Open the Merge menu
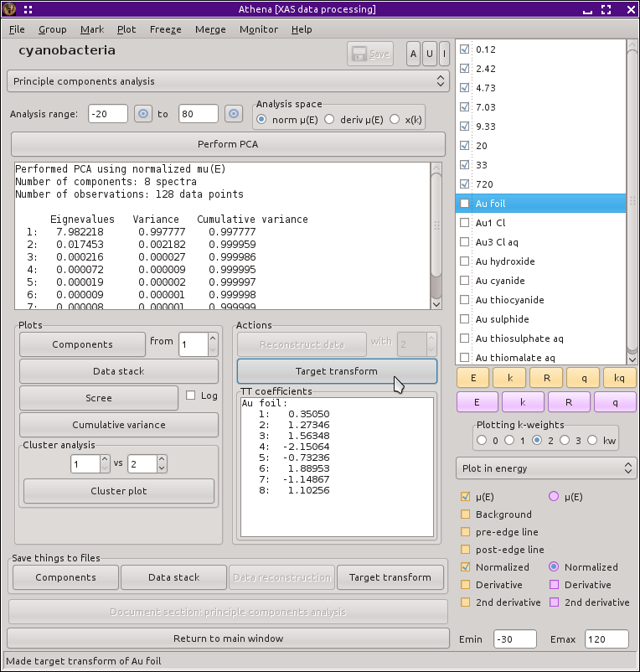The width and height of the screenshot is (640, 672). 210,29
